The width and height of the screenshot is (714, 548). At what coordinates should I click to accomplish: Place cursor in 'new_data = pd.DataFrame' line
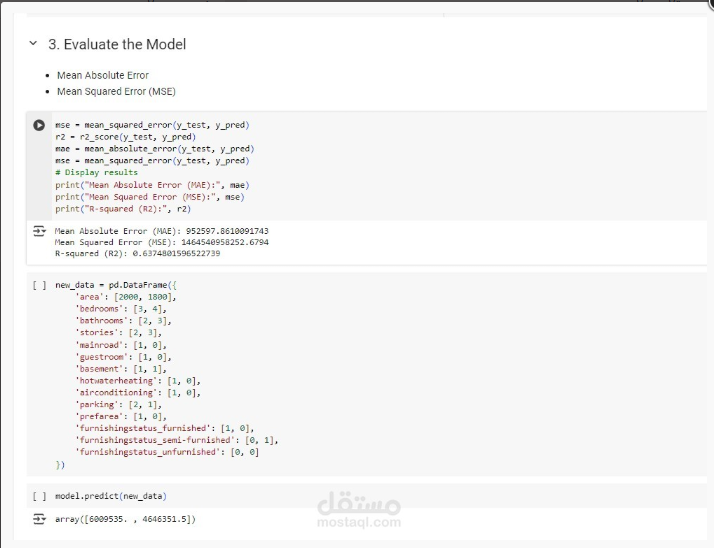coord(110,285)
